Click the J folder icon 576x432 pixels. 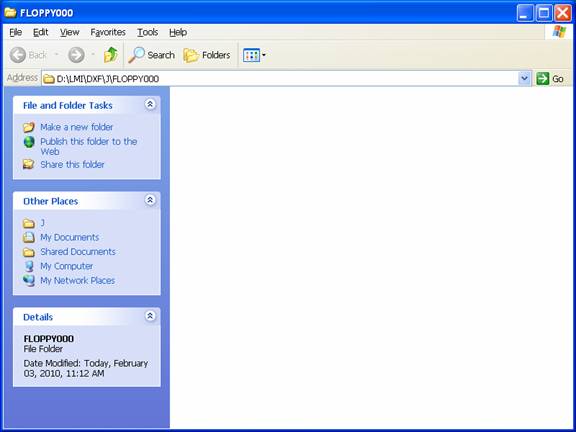[29, 223]
